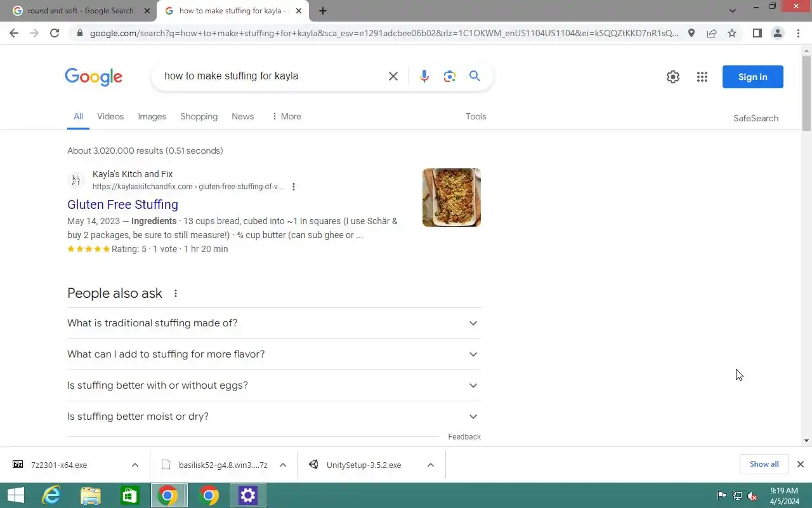Image resolution: width=812 pixels, height=508 pixels.
Task: Expand 'Is stuffing better moist or dry?'
Action: coord(274,417)
